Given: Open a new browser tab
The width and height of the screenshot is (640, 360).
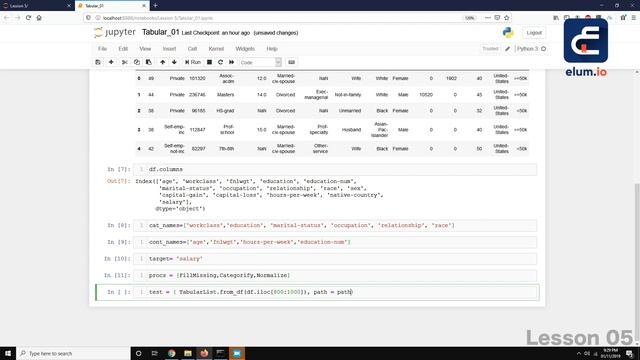Looking at the screenshot, I should 156,6.
